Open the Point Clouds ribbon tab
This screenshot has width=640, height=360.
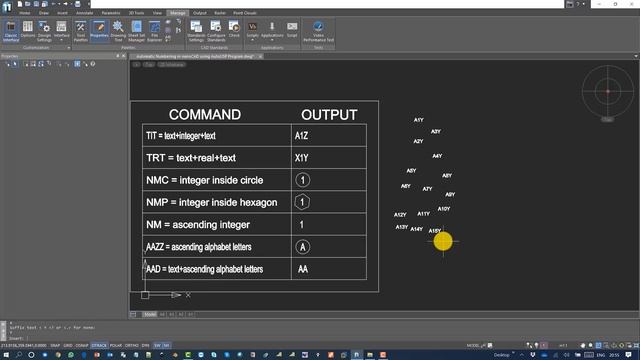pos(245,13)
